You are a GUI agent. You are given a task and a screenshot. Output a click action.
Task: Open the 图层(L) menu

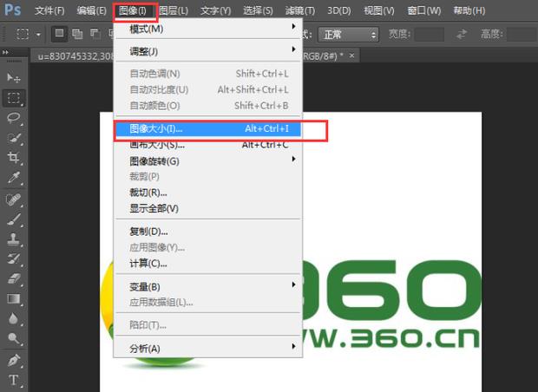tap(174, 10)
